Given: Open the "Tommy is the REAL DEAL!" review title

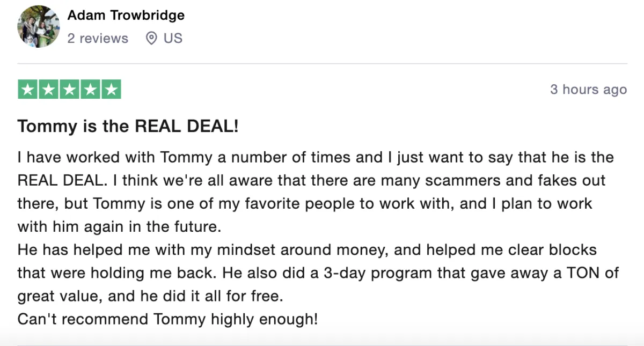Looking at the screenshot, I should click(128, 127).
